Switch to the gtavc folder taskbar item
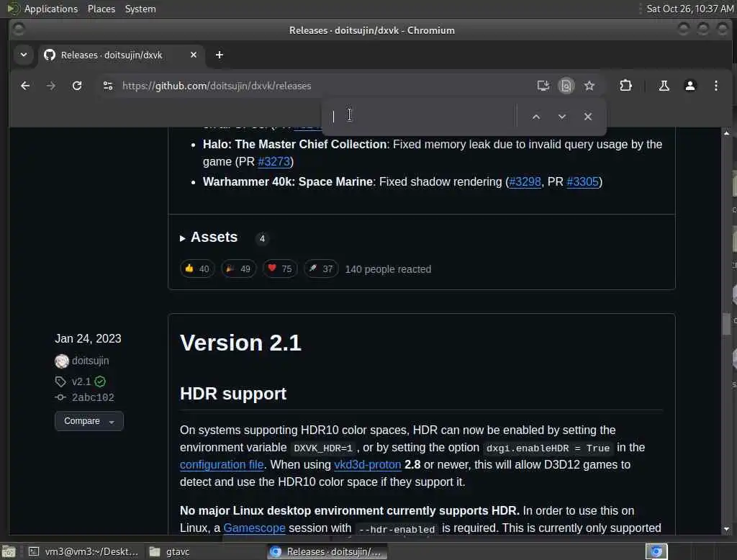 click(x=170, y=551)
